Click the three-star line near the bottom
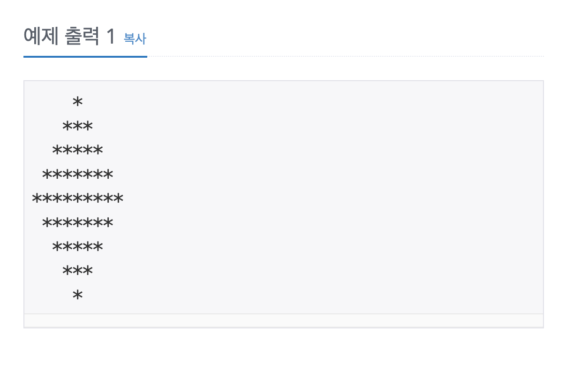The image size is (588, 365). pyautogui.click(x=77, y=269)
